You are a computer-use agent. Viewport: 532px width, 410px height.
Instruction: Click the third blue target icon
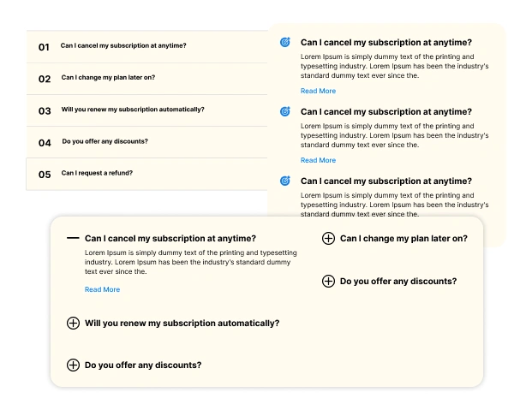285,181
